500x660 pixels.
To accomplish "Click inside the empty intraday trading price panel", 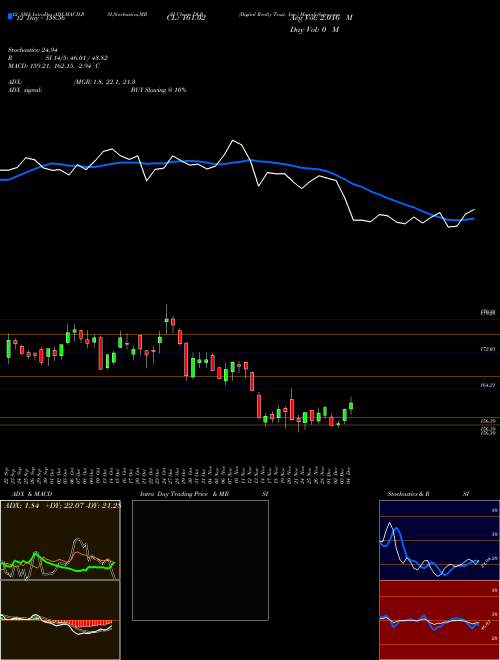I will click(x=200, y=560).
